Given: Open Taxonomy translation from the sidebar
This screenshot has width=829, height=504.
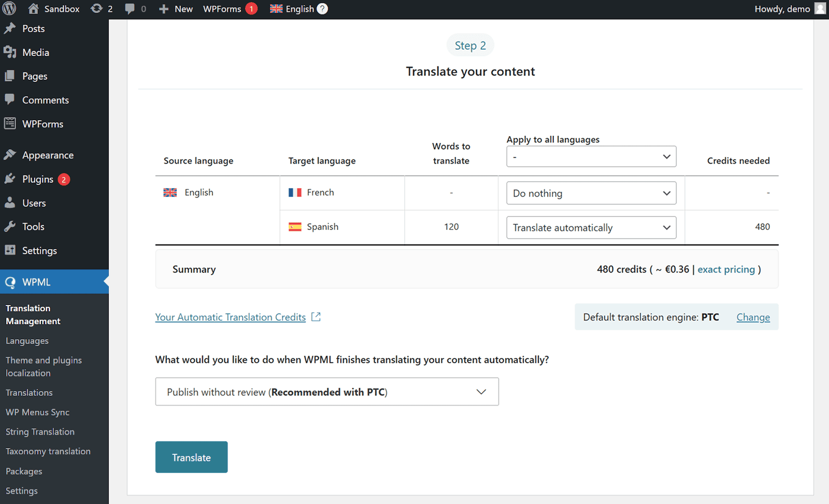Looking at the screenshot, I should click(48, 451).
